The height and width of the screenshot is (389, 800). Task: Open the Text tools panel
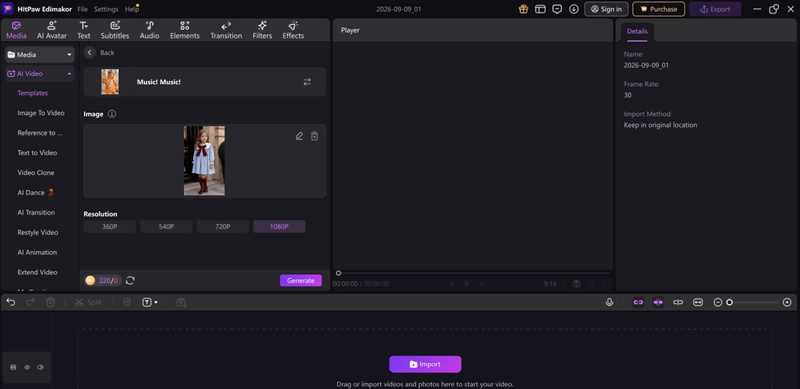84,30
